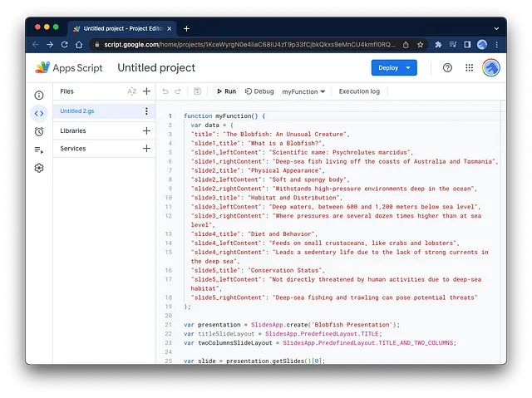
Task: Open Chrome profile avatar in toolbar
Action: tap(482, 44)
